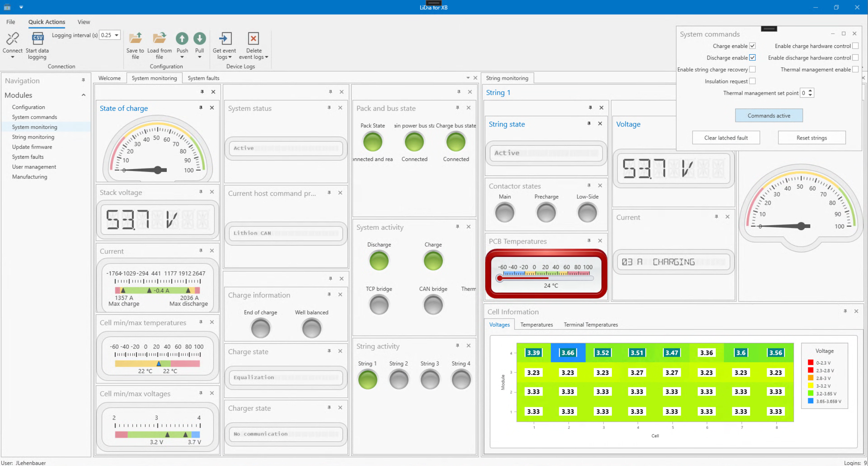Switch to the System faults tab
Image resolution: width=868 pixels, height=466 pixels.
203,78
